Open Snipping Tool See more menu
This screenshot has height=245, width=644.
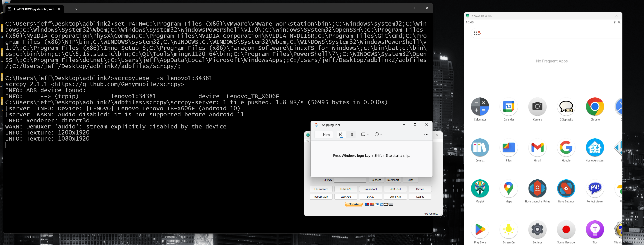coord(426,135)
